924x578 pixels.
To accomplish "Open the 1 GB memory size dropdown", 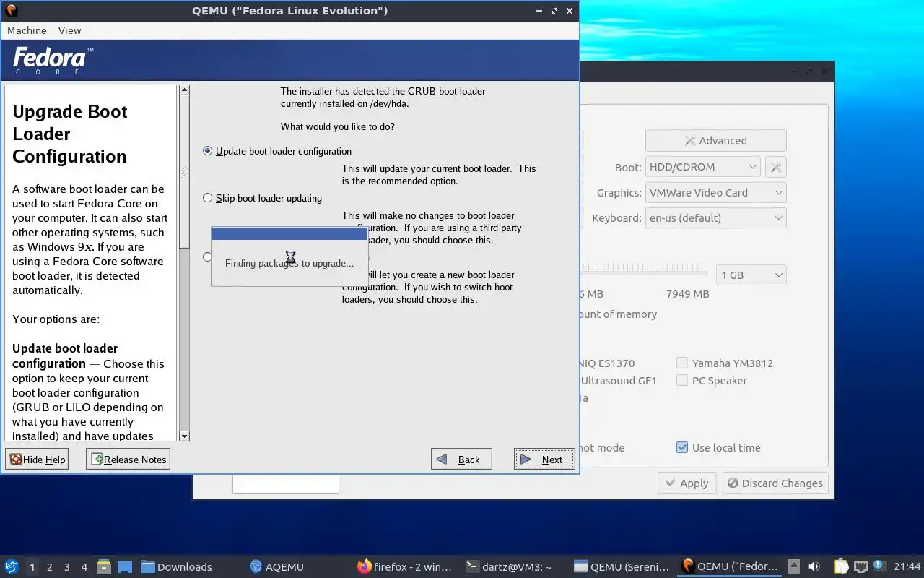I will (751, 275).
